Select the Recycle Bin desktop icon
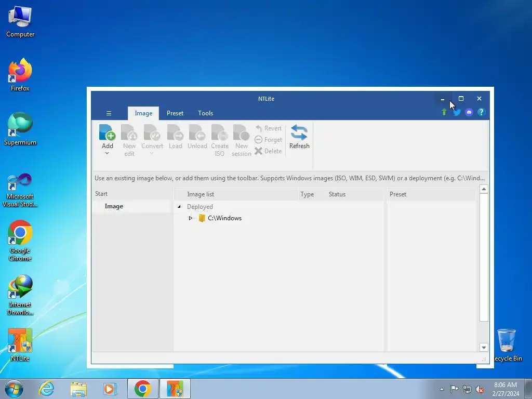Image resolution: width=532 pixels, height=399 pixels. coord(507,345)
